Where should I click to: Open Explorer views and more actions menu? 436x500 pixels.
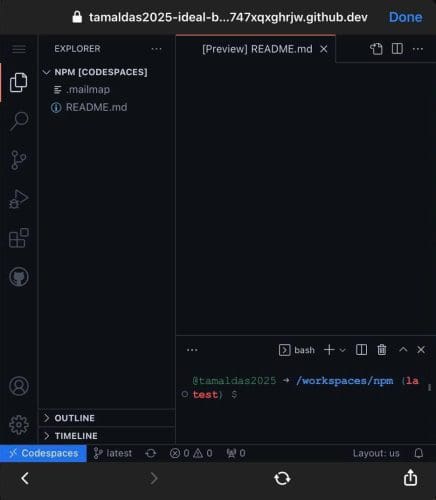click(156, 49)
